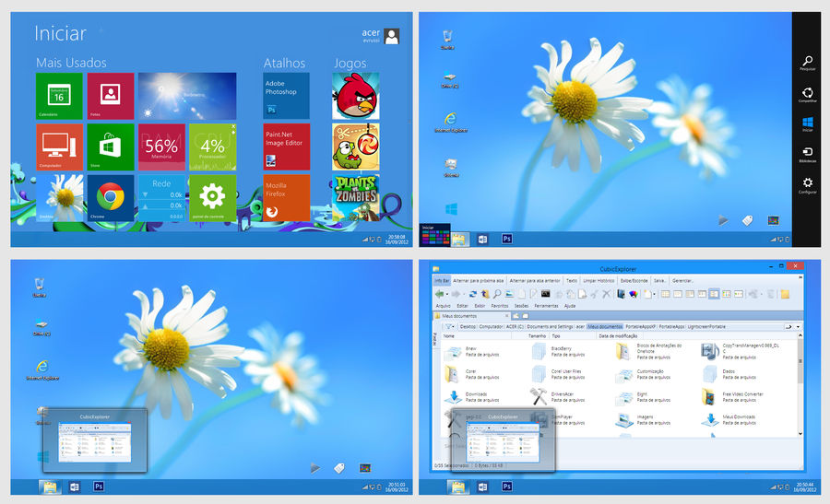The height and width of the screenshot is (504, 830).
Task: Select the Free Video Converter folder
Action: click(x=732, y=396)
